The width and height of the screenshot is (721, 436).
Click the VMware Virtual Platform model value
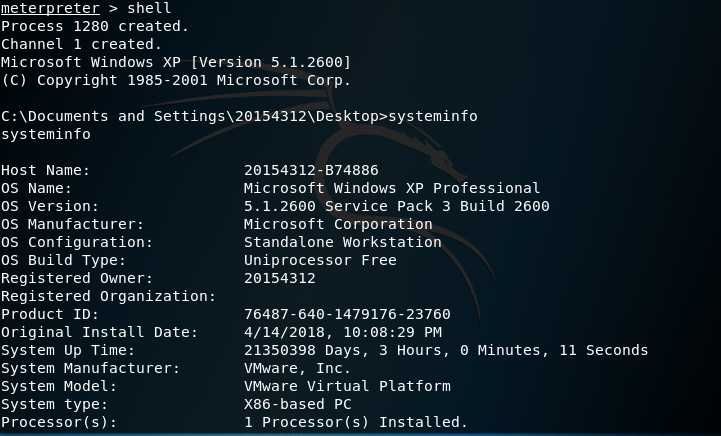point(347,386)
